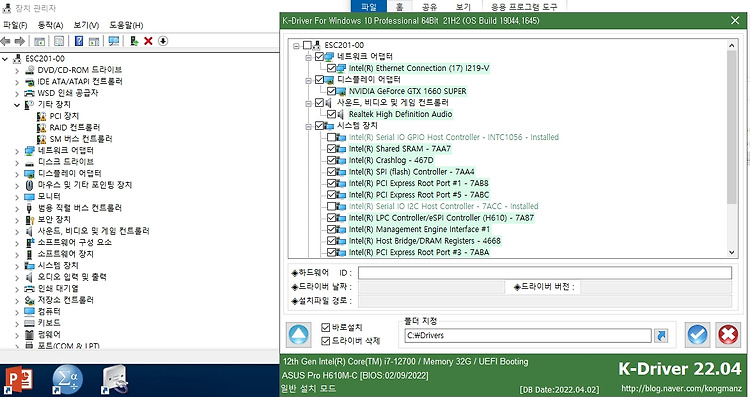Uncheck Intel(R) Management Engine Interface #1 checkbox
Viewport: 750px width, 397px height.
(x=331, y=229)
